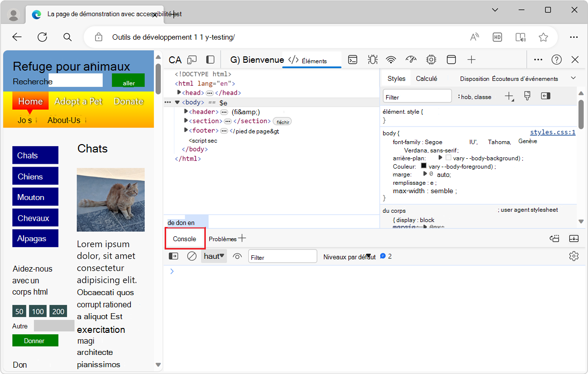Open DevTools help question mark icon

click(x=557, y=60)
